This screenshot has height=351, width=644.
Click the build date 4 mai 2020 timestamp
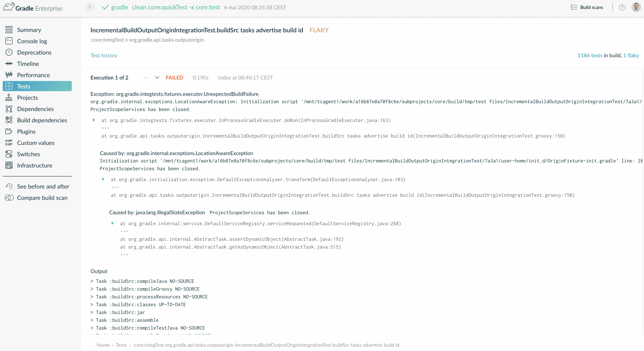pyautogui.click(x=255, y=8)
